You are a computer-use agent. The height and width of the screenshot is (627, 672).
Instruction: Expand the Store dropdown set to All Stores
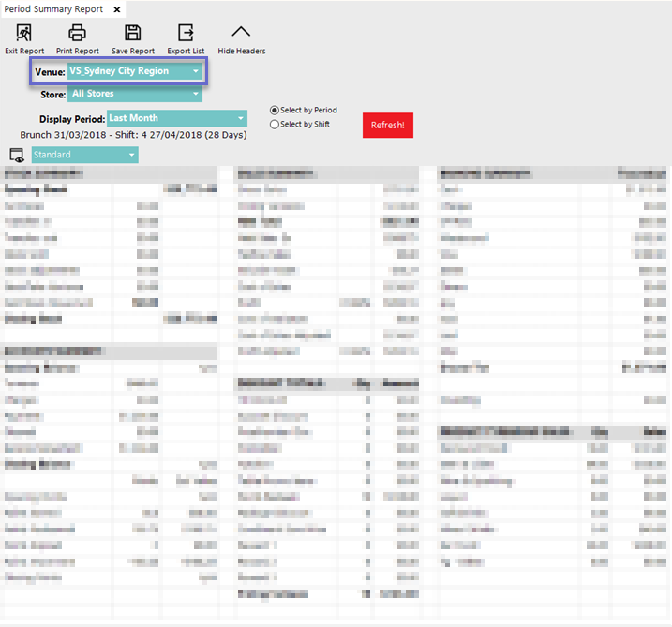134,94
